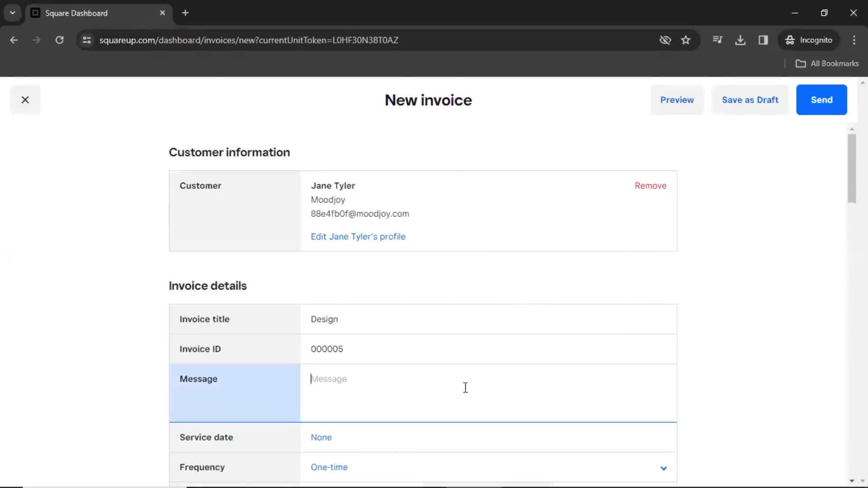The width and height of the screenshot is (868, 488).
Task: Open the browser downloads icon
Action: coord(740,40)
